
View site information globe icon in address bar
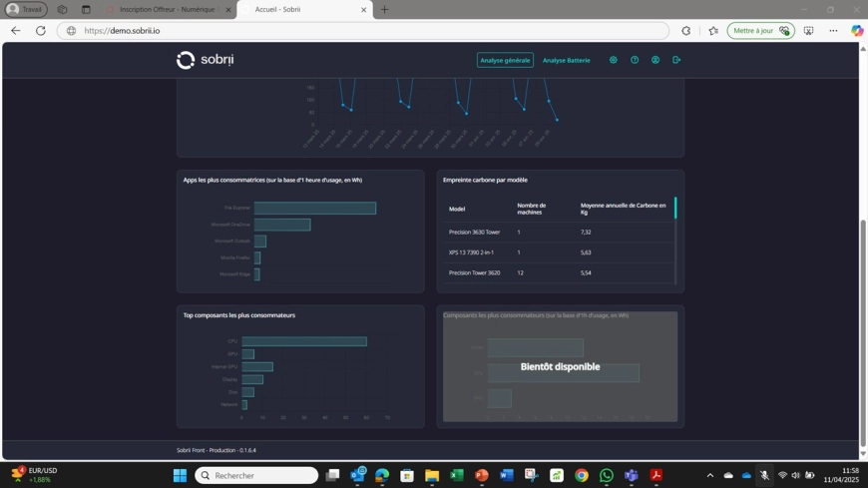pyautogui.click(x=72, y=31)
